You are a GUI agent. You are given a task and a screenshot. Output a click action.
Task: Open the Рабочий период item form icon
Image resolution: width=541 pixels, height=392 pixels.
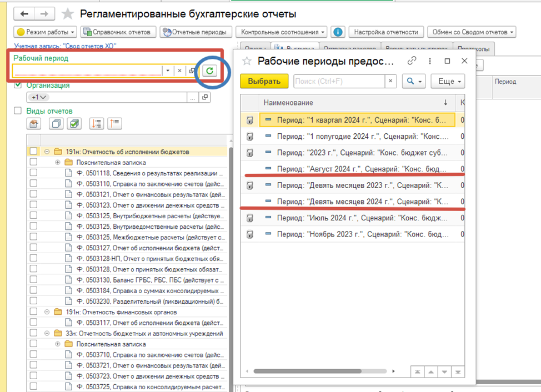[x=192, y=71]
